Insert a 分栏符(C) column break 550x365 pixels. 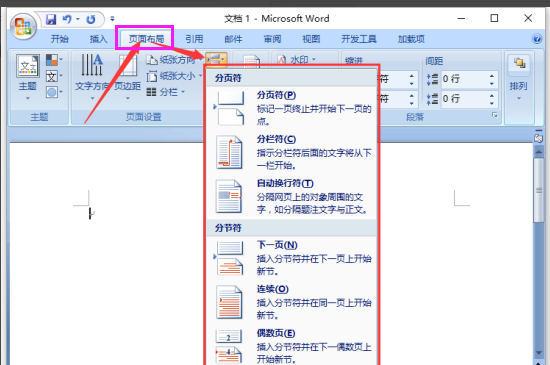pos(292,152)
